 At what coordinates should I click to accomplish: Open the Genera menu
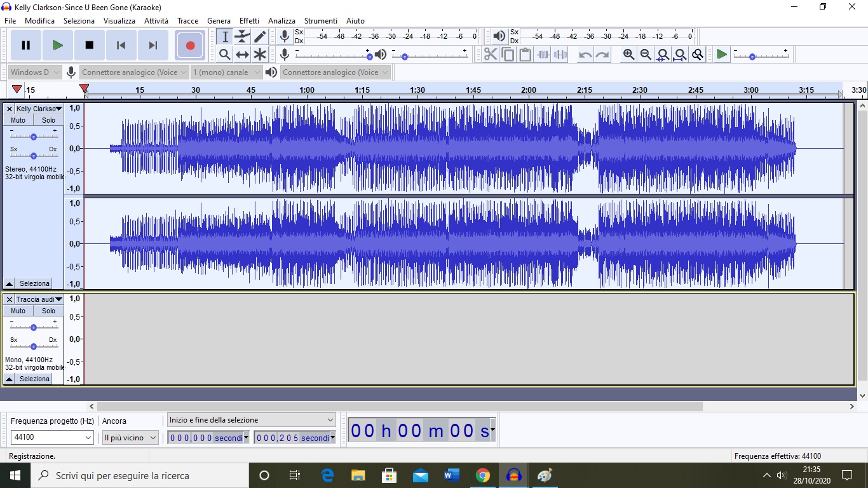[219, 21]
